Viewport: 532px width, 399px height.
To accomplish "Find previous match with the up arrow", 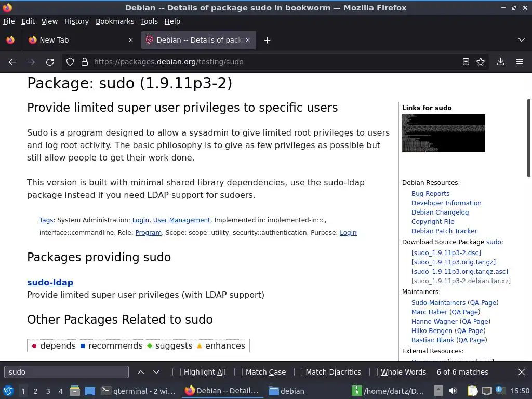I will click(x=141, y=372).
